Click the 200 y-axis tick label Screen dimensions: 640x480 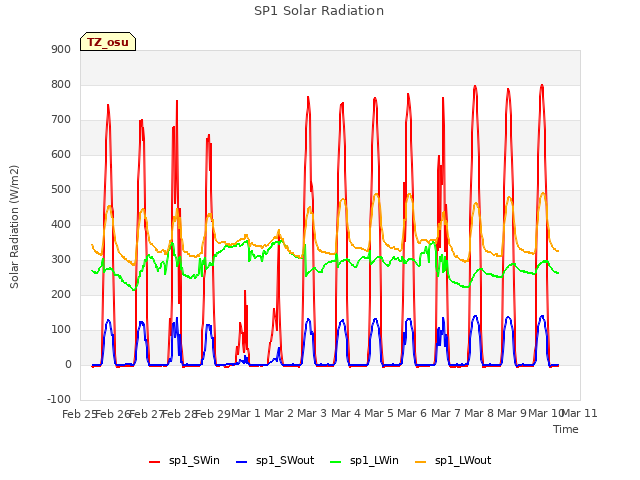61,295
